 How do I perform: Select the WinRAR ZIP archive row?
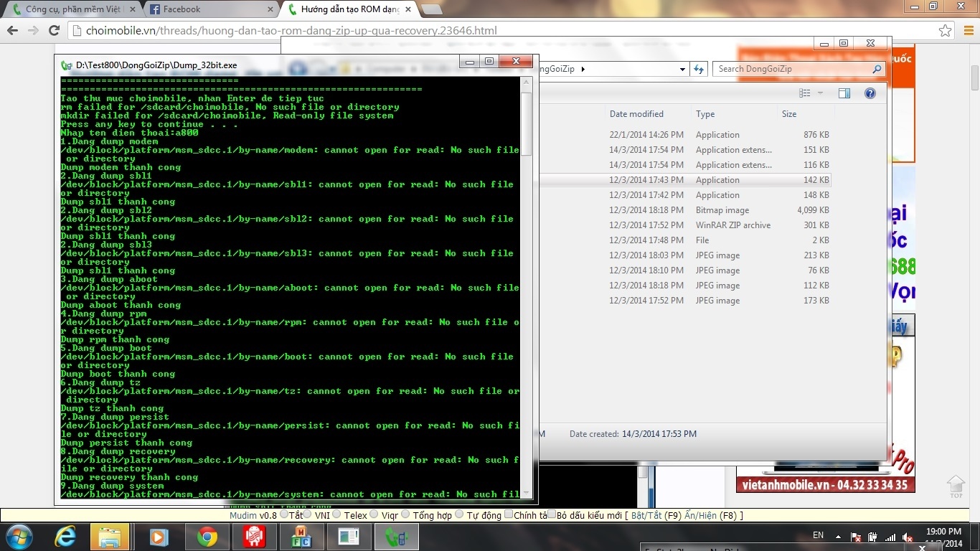pos(684,225)
